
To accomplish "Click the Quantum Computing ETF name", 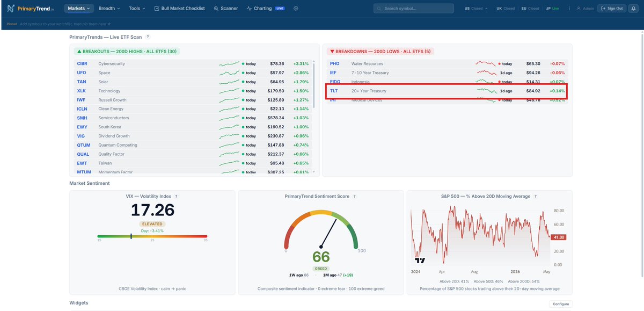I will coord(118,145).
